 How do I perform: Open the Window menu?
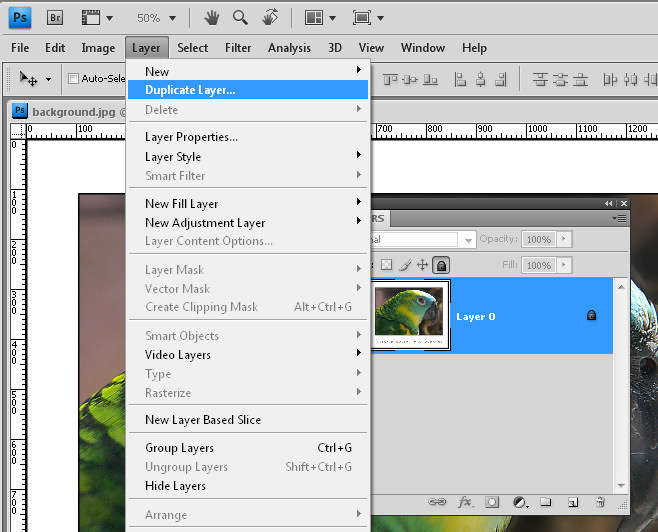click(x=423, y=48)
